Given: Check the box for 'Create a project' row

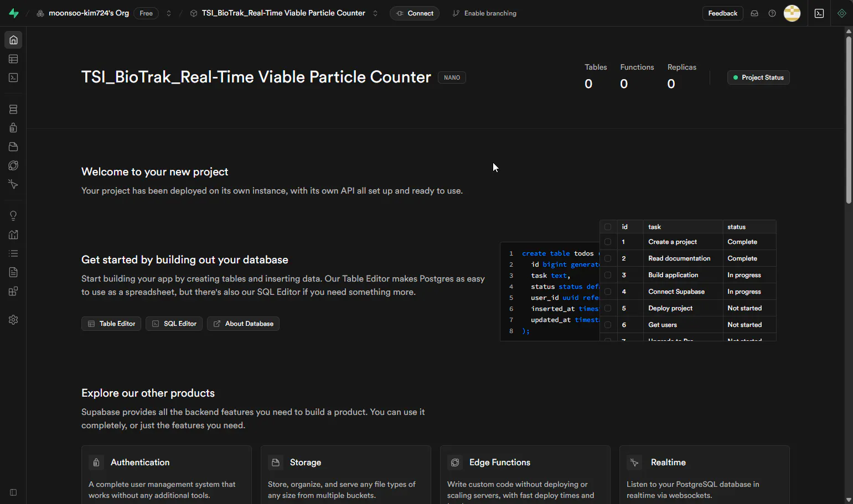Looking at the screenshot, I should coord(608,242).
